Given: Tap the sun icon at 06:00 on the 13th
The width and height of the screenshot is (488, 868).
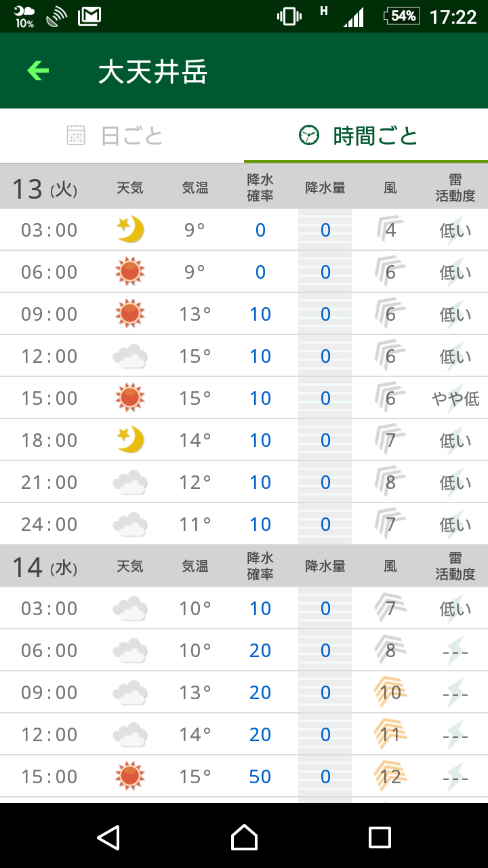Looking at the screenshot, I should tap(130, 272).
